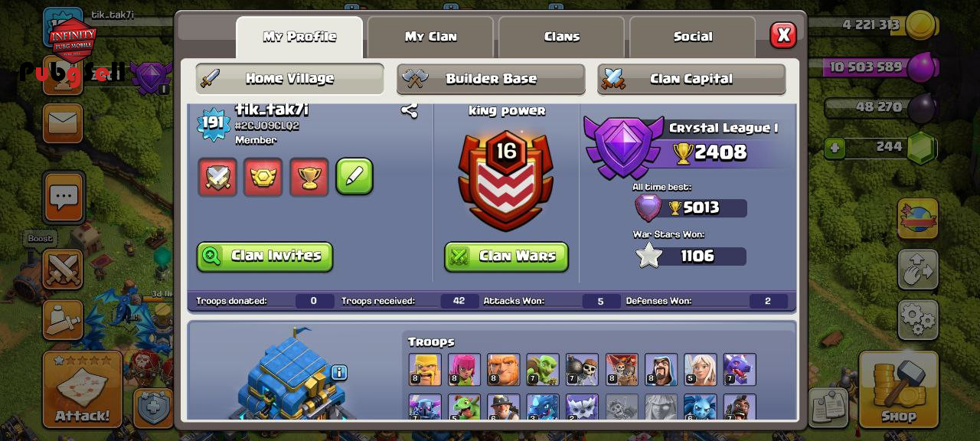Switch to the My Clan tab
The image size is (980, 441).
tap(430, 37)
